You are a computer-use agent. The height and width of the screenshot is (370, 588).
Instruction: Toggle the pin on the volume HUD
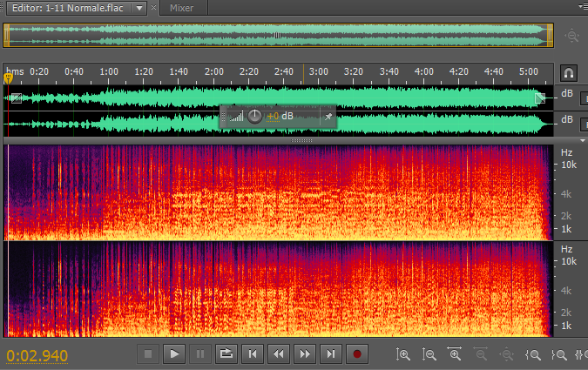328,116
